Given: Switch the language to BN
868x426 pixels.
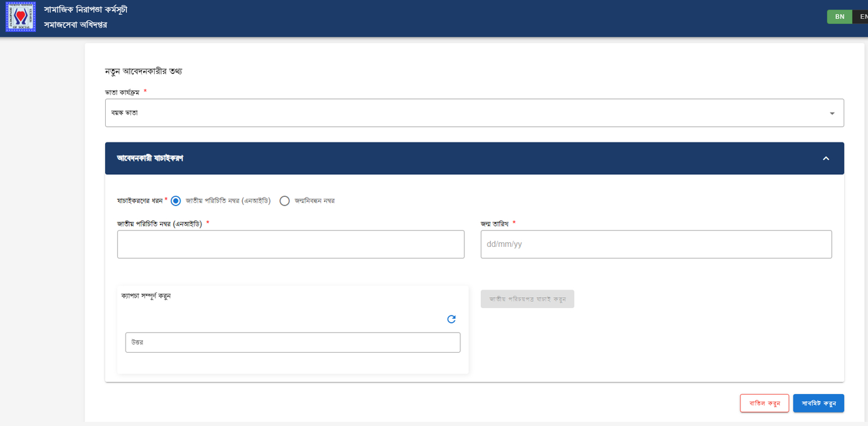Looking at the screenshot, I should 840,17.
